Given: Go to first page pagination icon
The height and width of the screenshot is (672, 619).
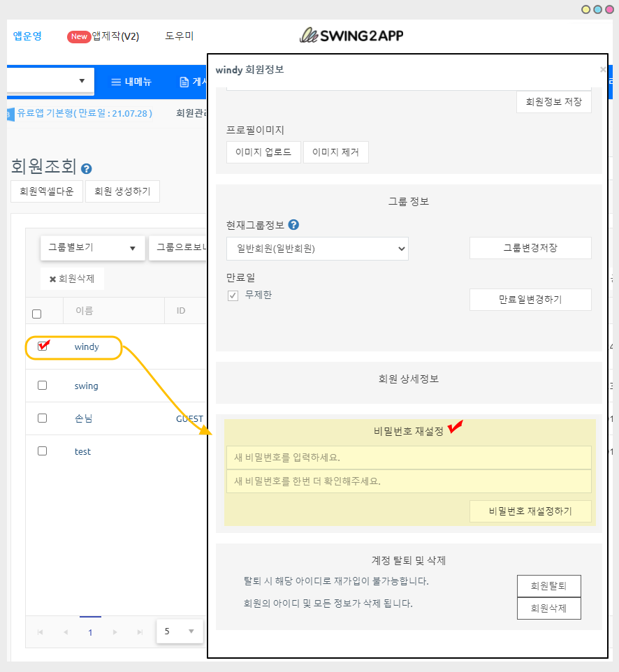Looking at the screenshot, I should coord(40,632).
